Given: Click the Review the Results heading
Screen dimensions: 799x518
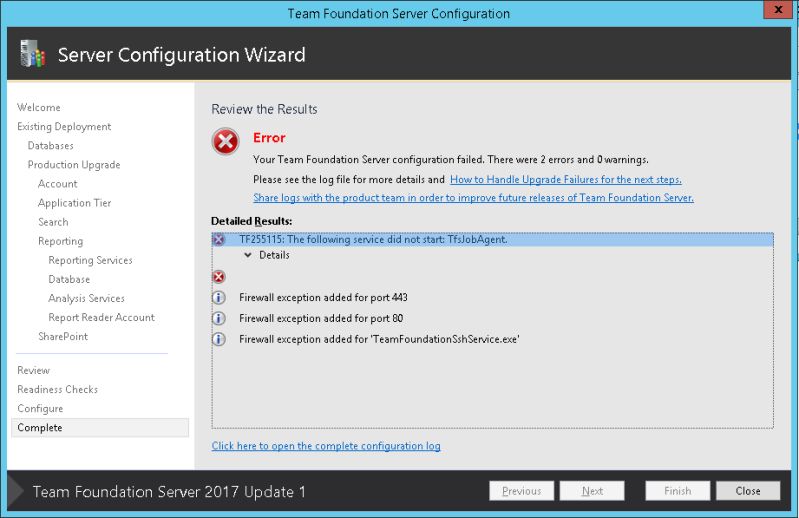Looking at the screenshot, I should (x=264, y=109).
